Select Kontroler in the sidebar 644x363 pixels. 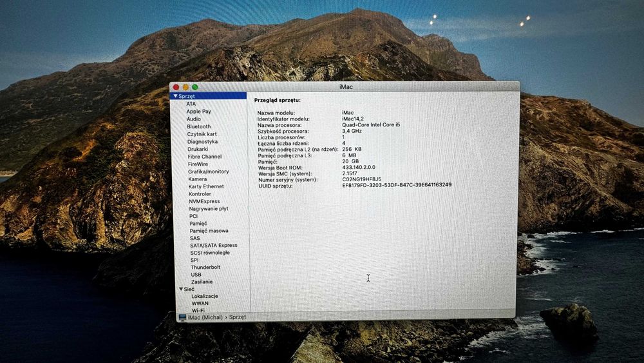pos(200,194)
